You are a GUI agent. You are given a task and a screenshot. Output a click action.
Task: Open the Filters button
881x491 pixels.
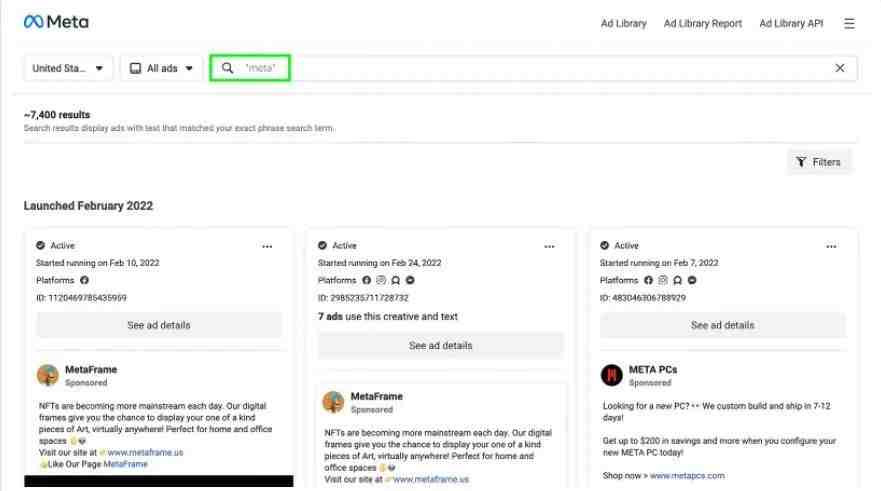(819, 162)
